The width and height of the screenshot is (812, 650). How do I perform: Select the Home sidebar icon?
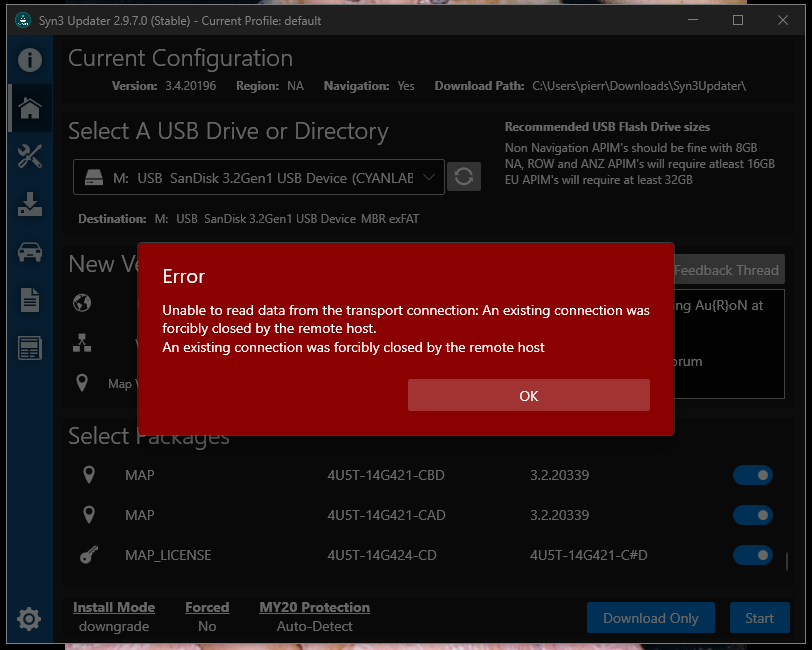tap(29, 108)
